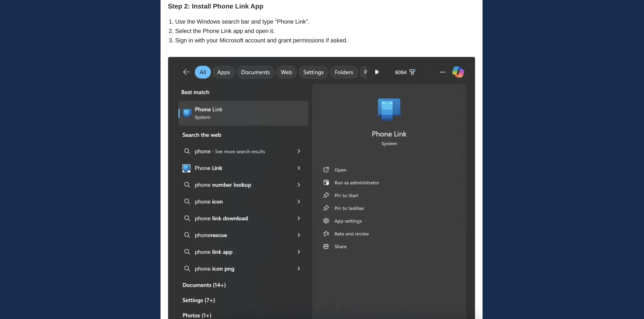Viewport: 644px width, 319px height.
Task: Choose Rate and review
Action: [x=352, y=234]
